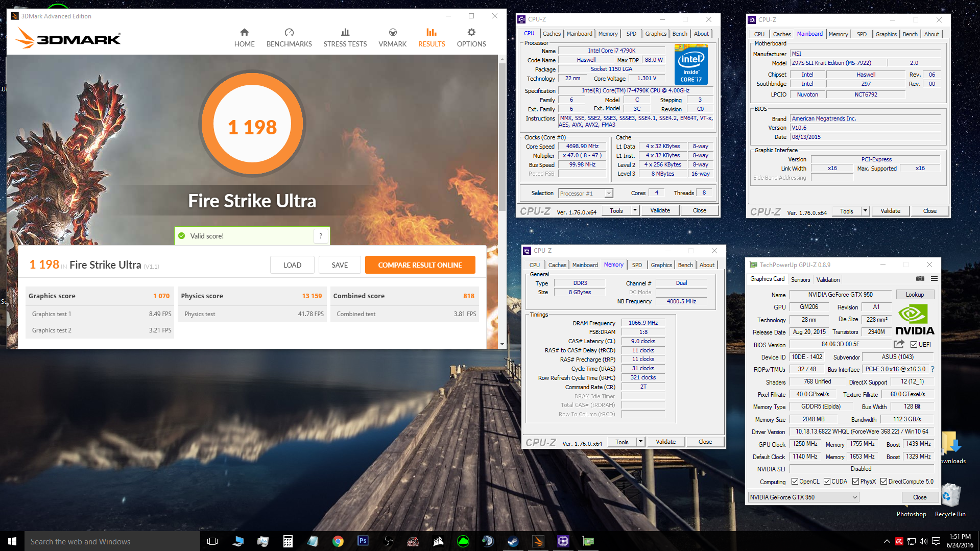Launch Google Chrome from taskbar
980x551 pixels.
click(x=338, y=541)
